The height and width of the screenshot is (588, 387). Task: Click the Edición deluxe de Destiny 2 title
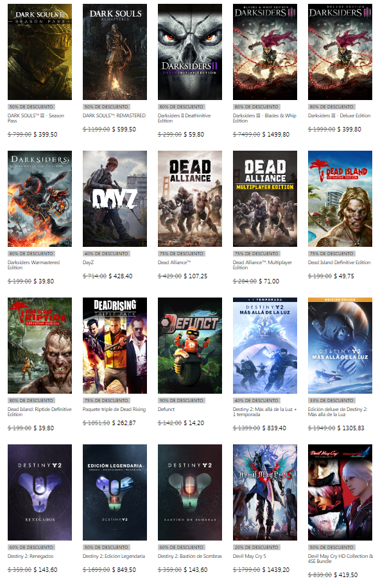338,412
